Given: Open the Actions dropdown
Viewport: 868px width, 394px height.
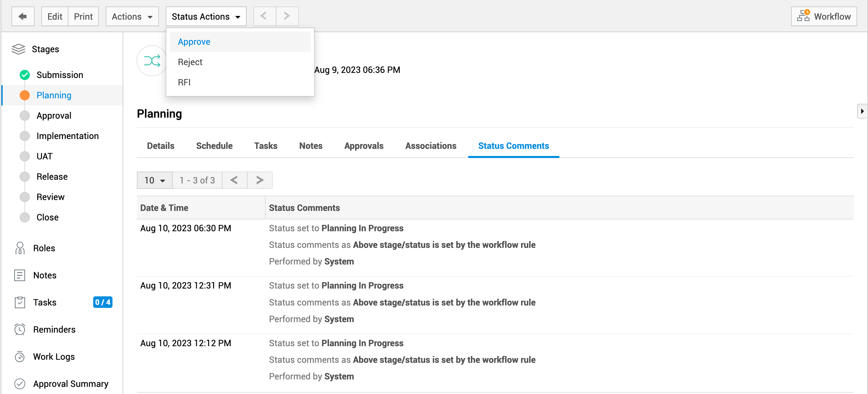Looking at the screenshot, I should pos(132,16).
